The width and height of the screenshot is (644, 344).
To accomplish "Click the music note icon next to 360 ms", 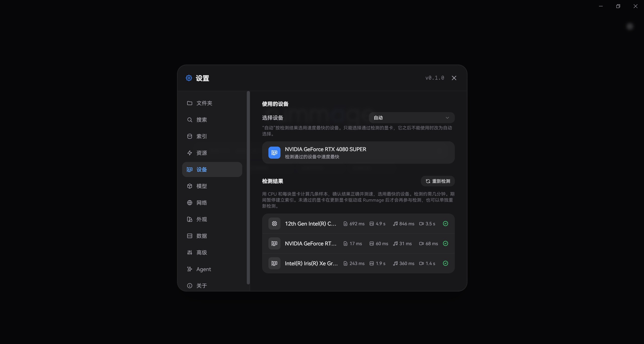I will pyautogui.click(x=395, y=263).
